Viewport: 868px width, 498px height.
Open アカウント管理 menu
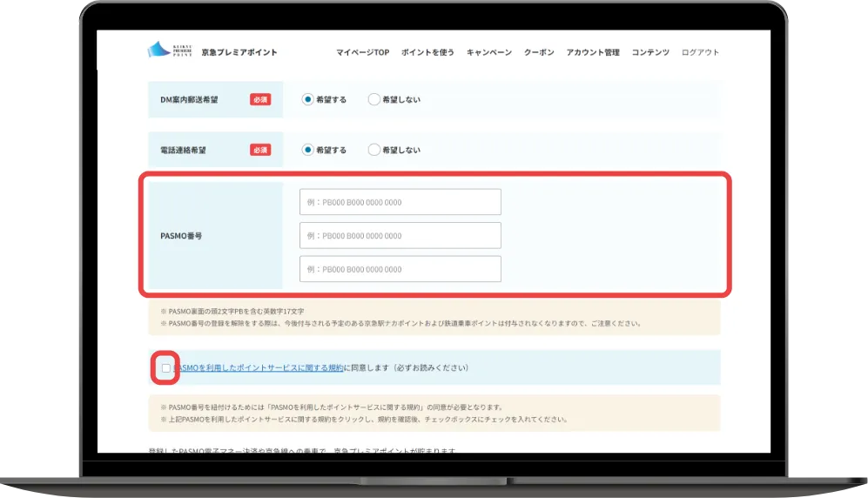593,52
